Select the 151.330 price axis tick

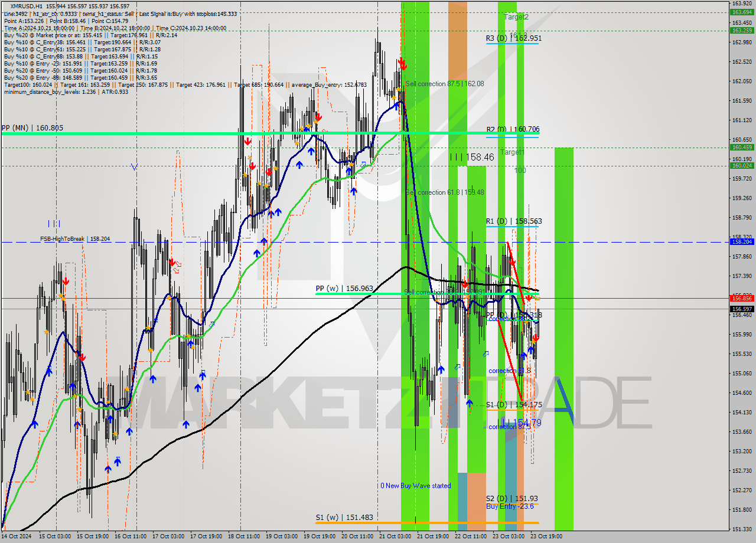coord(742,529)
